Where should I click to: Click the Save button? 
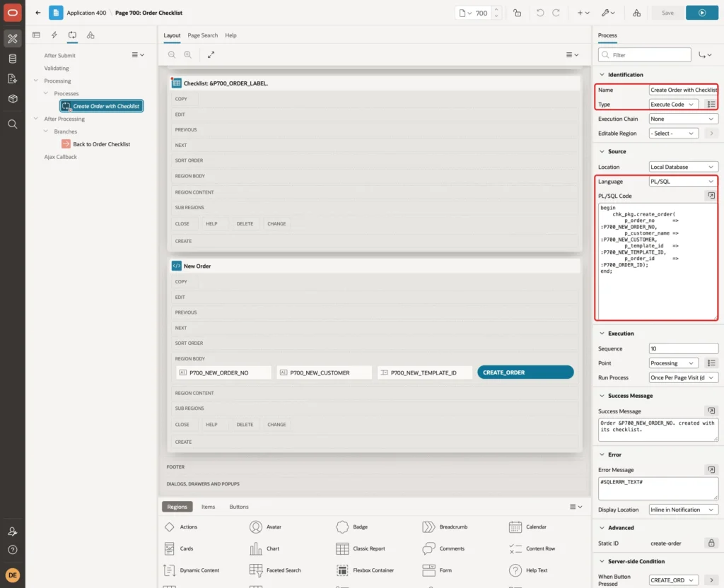667,13
